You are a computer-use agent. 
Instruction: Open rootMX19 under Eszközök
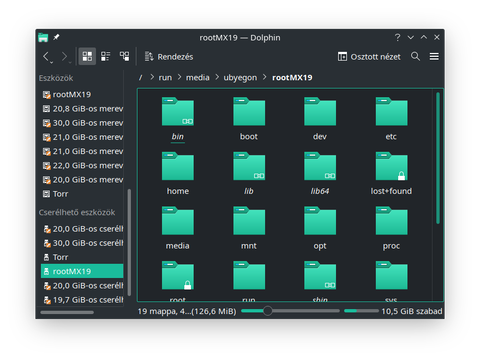(x=82, y=94)
